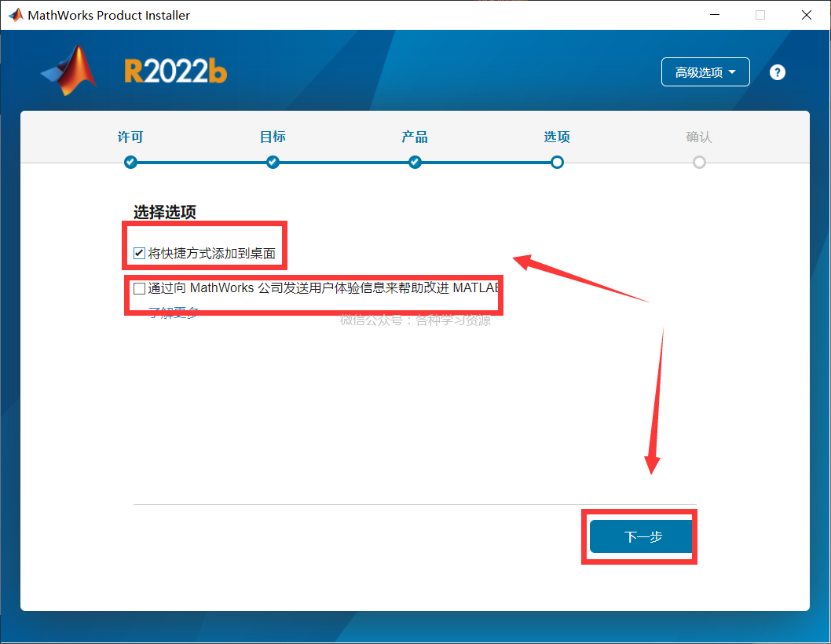Open the 高级选项 dropdown
This screenshot has height=644, width=831.
pos(705,72)
